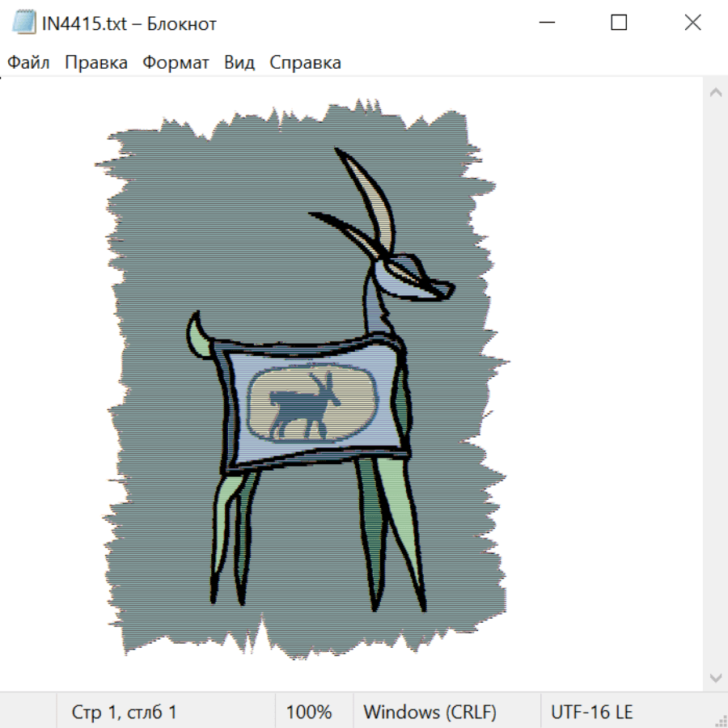Show the Справка menu
The width and height of the screenshot is (728, 728).
pos(305,63)
